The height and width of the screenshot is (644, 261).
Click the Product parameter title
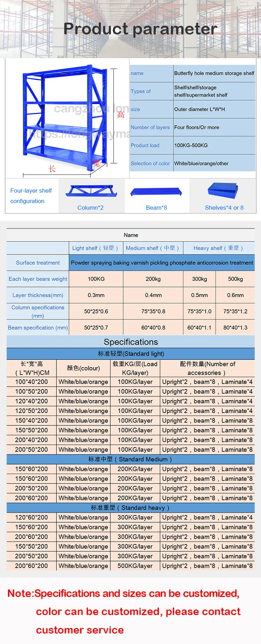[x=140, y=29]
